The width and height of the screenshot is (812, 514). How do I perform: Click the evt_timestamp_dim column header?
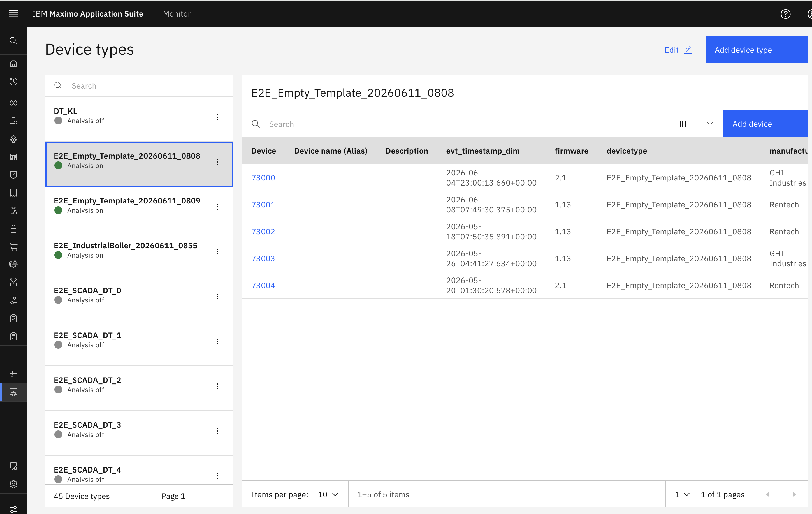click(482, 151)
